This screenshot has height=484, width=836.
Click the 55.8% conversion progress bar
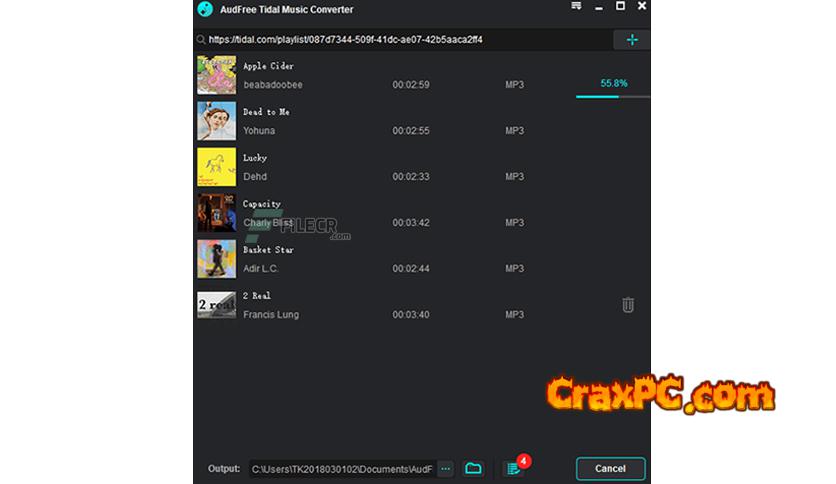coord(613,96)
